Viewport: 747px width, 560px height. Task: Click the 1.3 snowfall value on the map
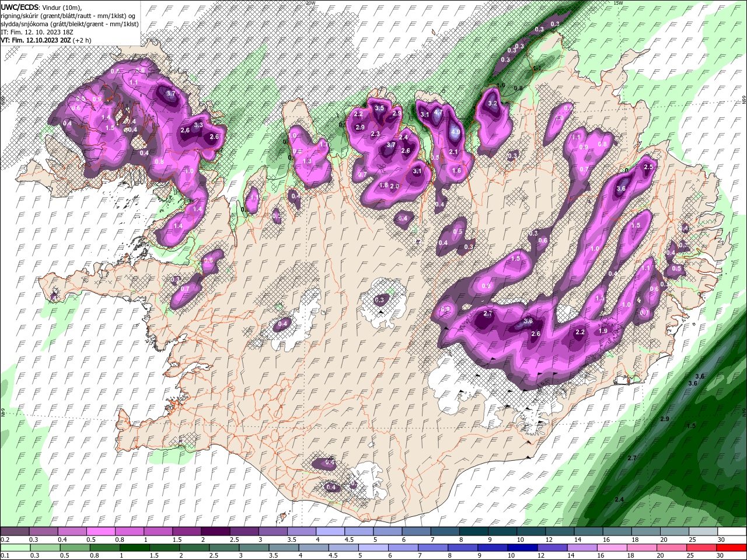[307, 160]
